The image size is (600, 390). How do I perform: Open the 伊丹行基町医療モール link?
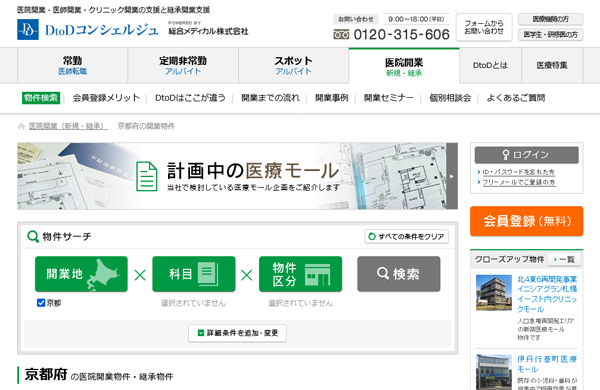coord(547,364)
